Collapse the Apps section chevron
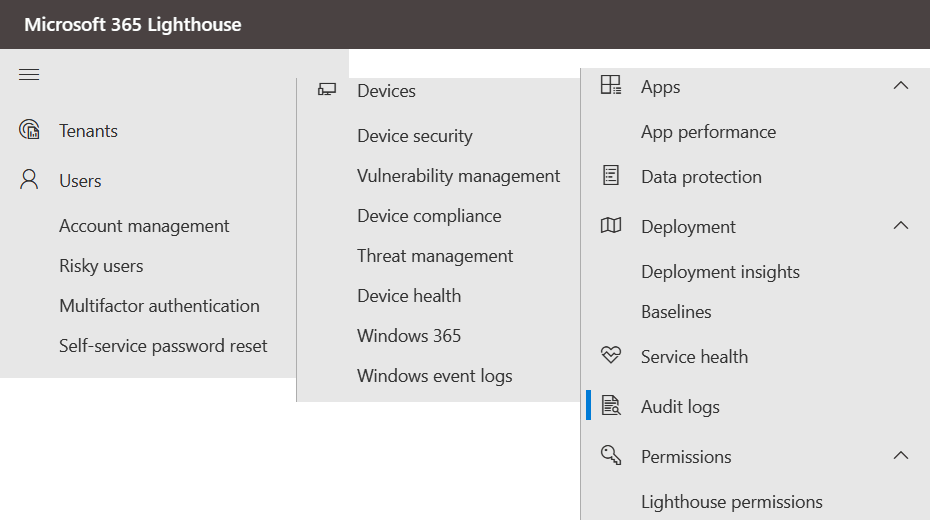930x520 pixels. coord(900,86)
